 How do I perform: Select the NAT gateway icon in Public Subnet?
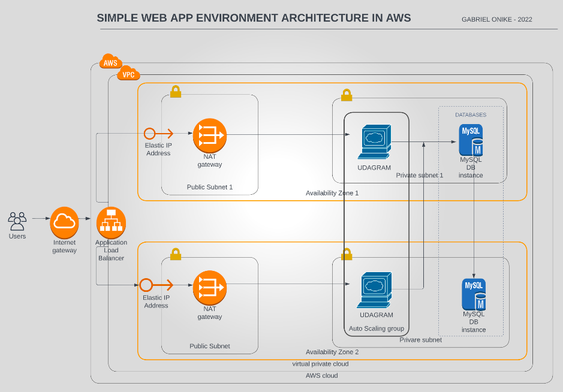pyautogui.click(x=209, y=288)
